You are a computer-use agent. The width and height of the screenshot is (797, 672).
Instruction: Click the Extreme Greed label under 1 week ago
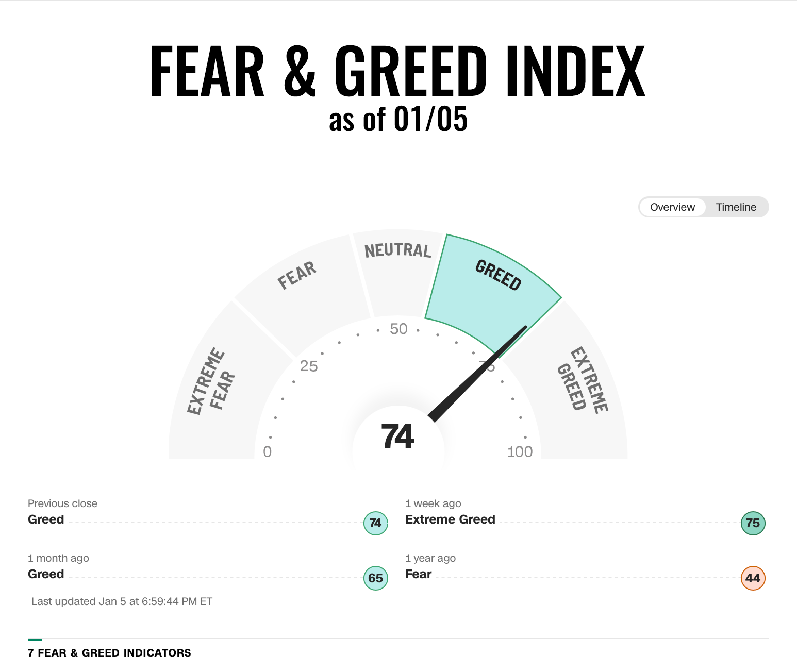[450, 519]
